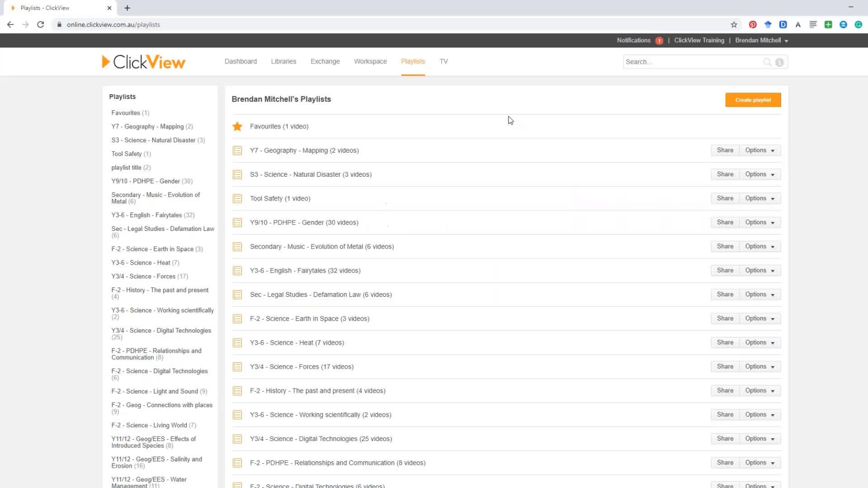Open Grammarly extension in the browser toolbar
This screenshot has width=868, height=488.
tap(858, 24)
